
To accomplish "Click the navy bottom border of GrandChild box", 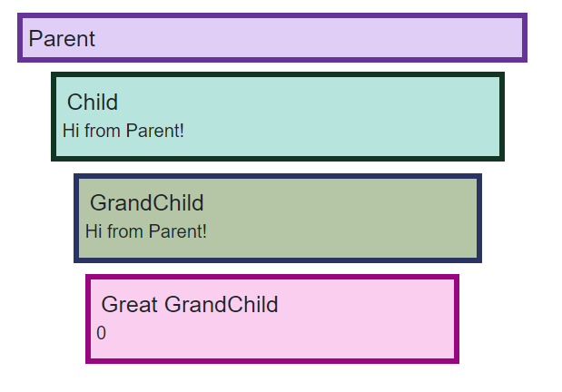I will point(277,260).
